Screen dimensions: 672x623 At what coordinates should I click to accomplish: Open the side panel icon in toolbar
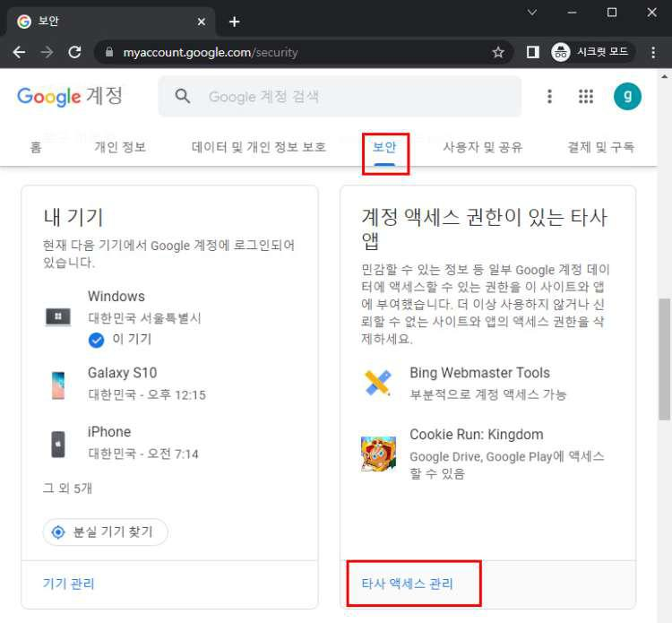pyautogui.click(x=533, y=52)
